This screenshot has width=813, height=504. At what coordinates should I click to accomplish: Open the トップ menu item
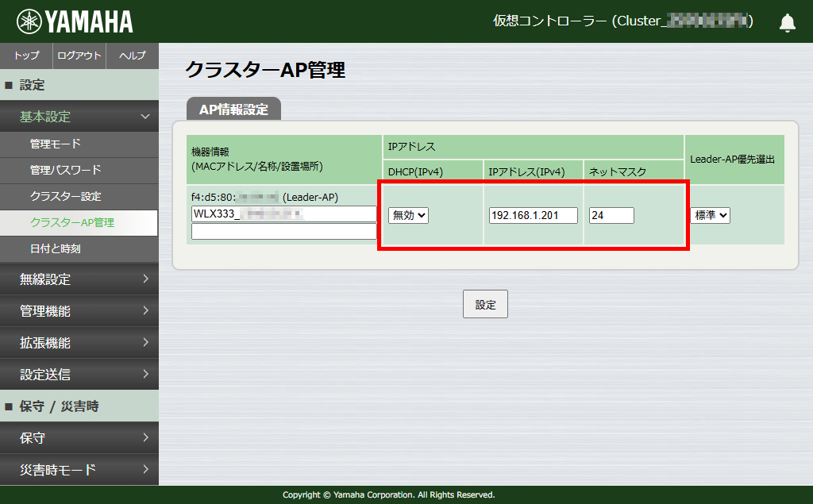pos(26,56)
